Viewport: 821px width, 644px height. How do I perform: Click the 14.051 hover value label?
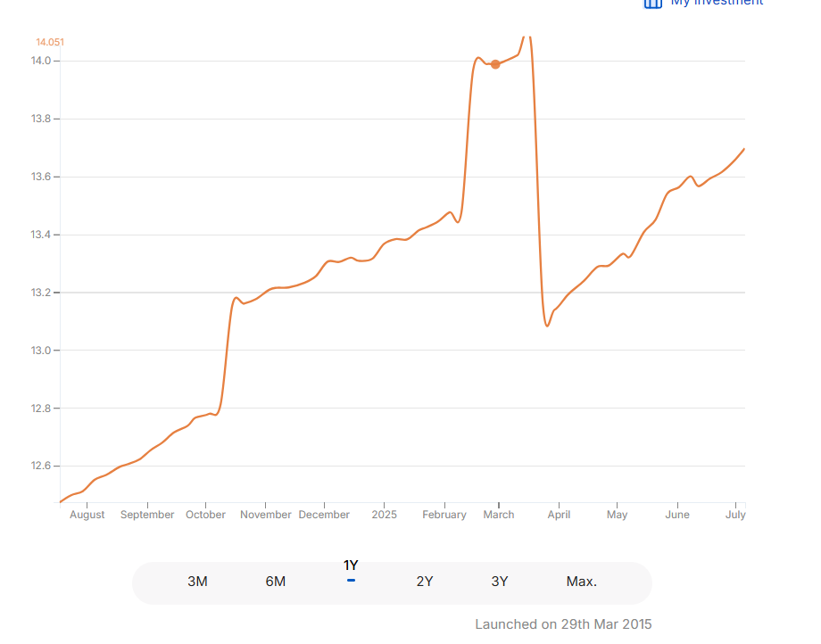point(50,43)
